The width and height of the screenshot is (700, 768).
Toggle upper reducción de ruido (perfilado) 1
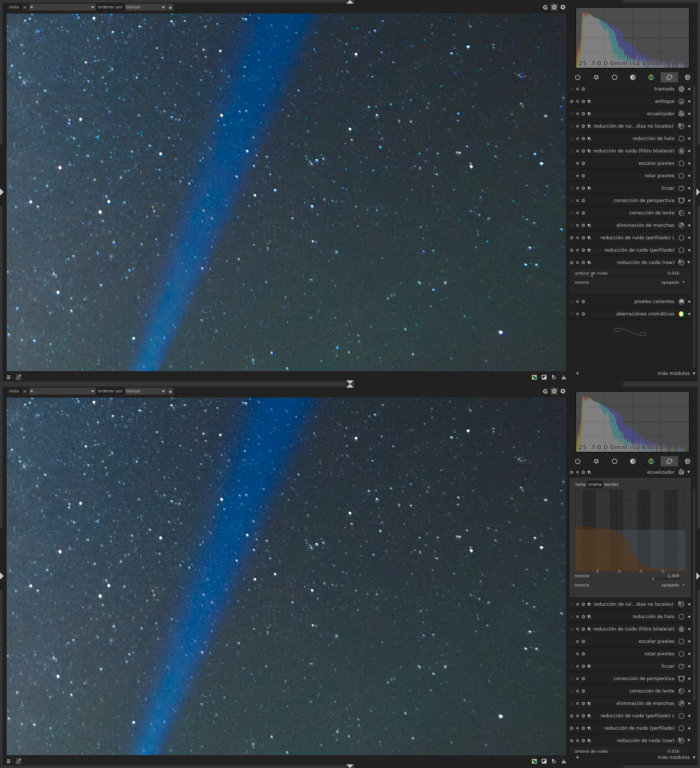pos(572,238)
